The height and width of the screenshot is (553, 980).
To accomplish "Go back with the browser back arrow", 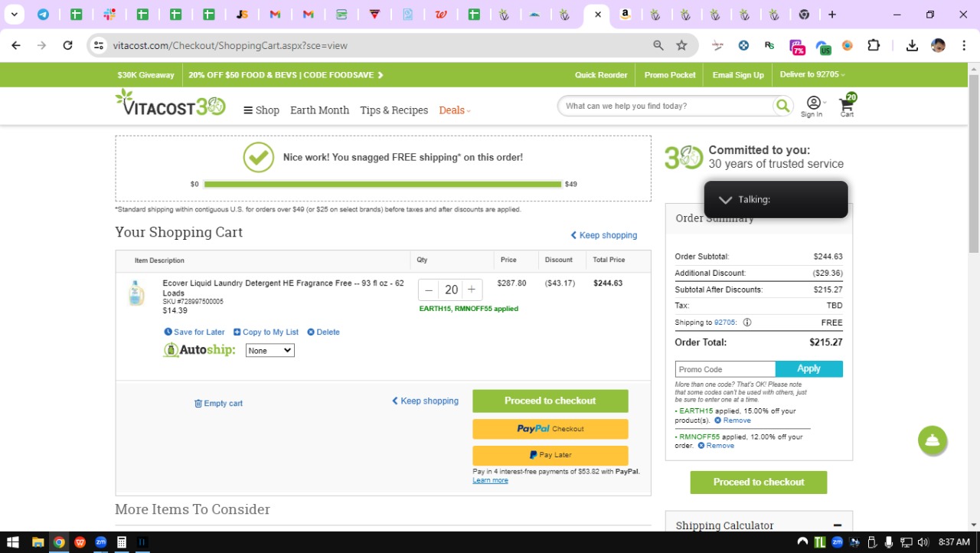I will [16, 45].
